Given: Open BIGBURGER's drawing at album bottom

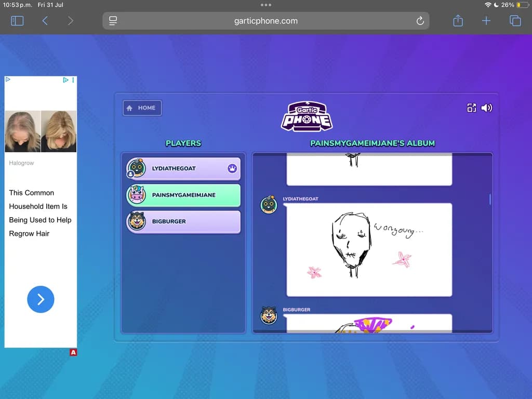Looking at the screenshot, I should coord(369,323).
